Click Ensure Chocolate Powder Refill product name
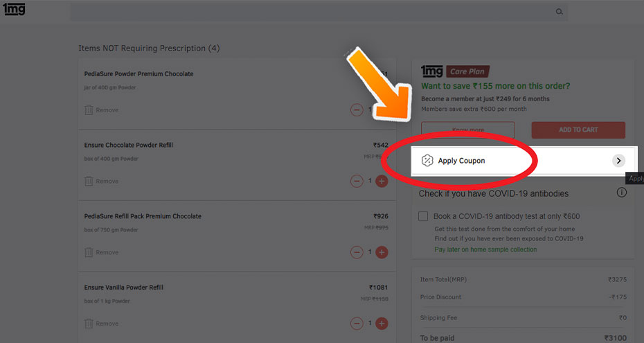Image resolution: width=644 pixels, height=343 pixels. click(x=129, y=145)
